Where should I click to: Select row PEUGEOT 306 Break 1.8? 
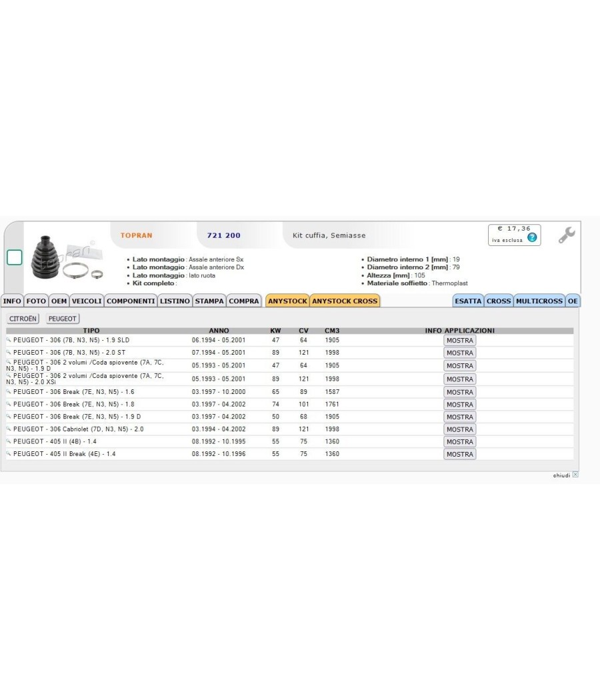[290, 405]
